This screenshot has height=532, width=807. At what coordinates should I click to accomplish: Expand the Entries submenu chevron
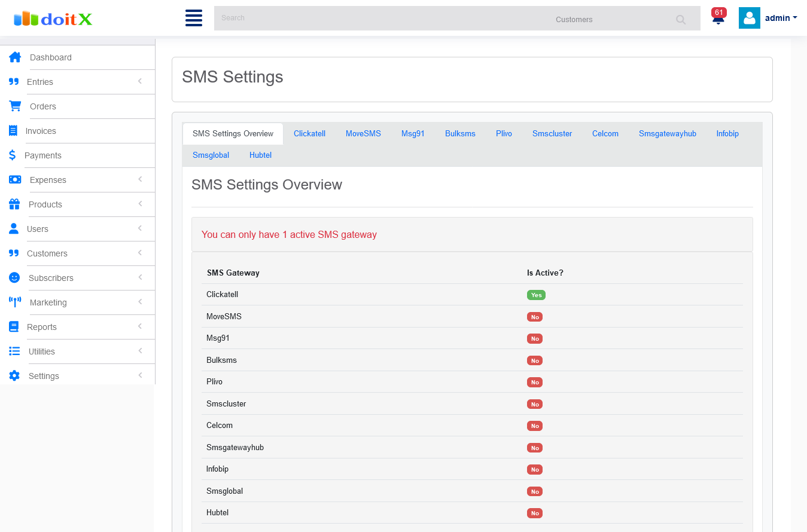click(x=140, y=81)
